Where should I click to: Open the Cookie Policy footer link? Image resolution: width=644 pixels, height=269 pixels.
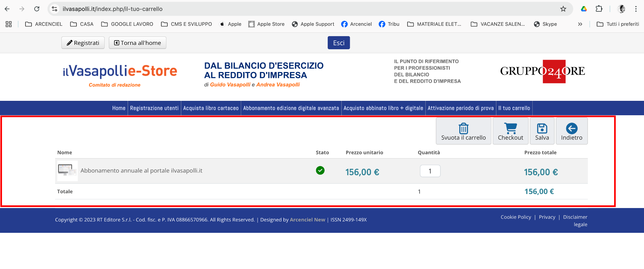[516, 217]
